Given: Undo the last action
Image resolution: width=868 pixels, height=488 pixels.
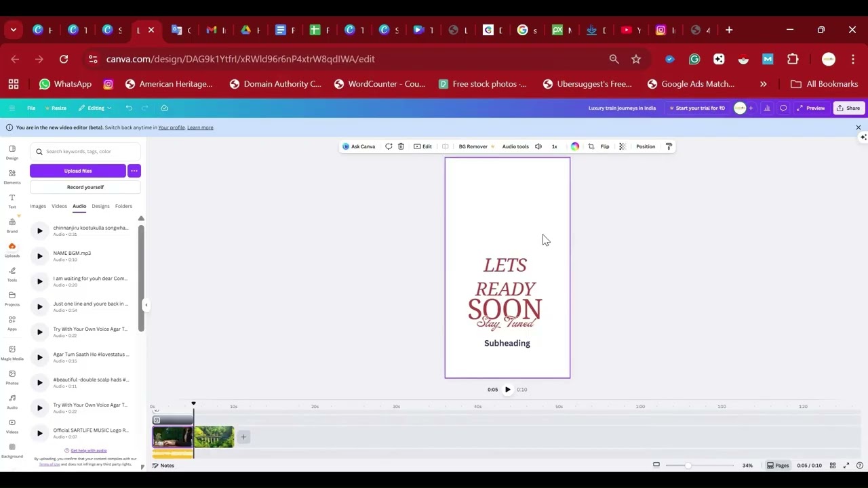Looking at the screenshot, I should click(129, 108).
